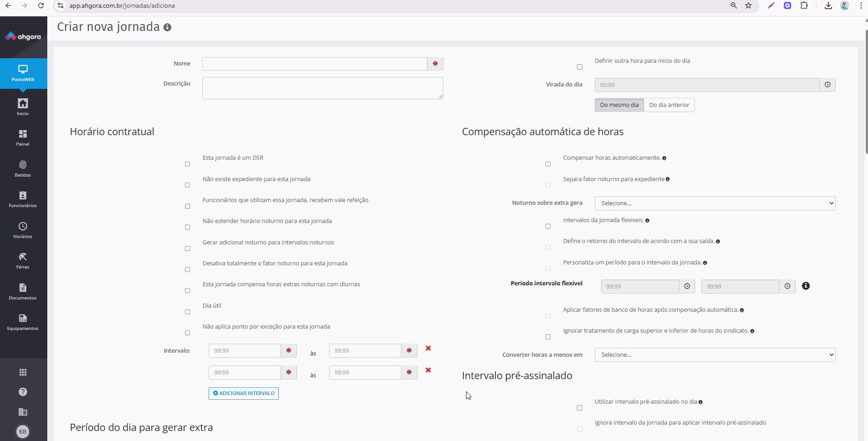Open Documentos in the sidebar
The width and height of the screenshot is (868, 441).
pyautogui.click(x=23, y=291)
